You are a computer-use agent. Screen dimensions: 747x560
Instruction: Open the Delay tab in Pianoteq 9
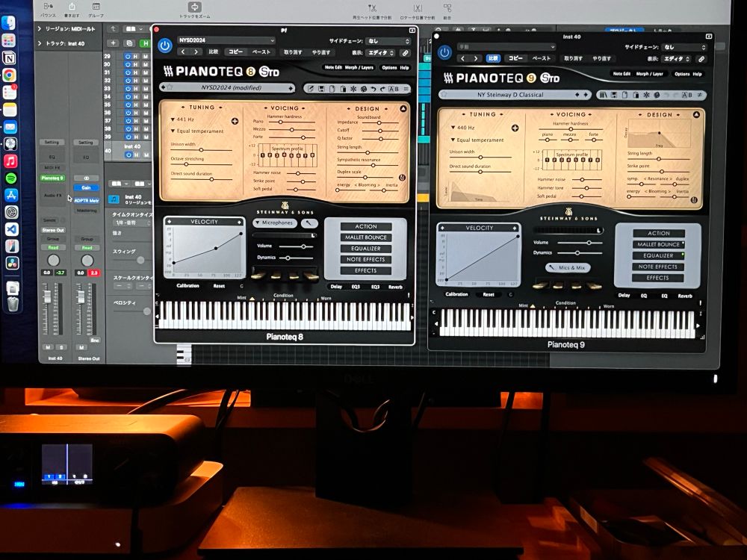(x=624, y=296)
